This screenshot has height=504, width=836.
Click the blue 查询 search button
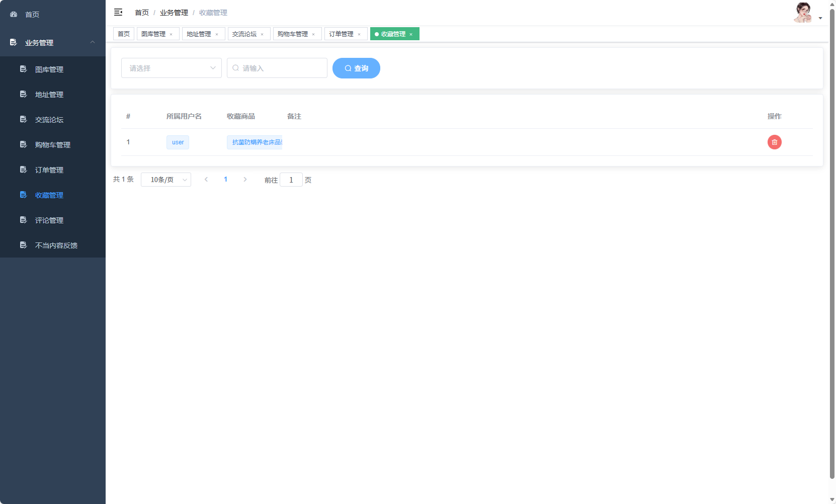tap(356, 68)
